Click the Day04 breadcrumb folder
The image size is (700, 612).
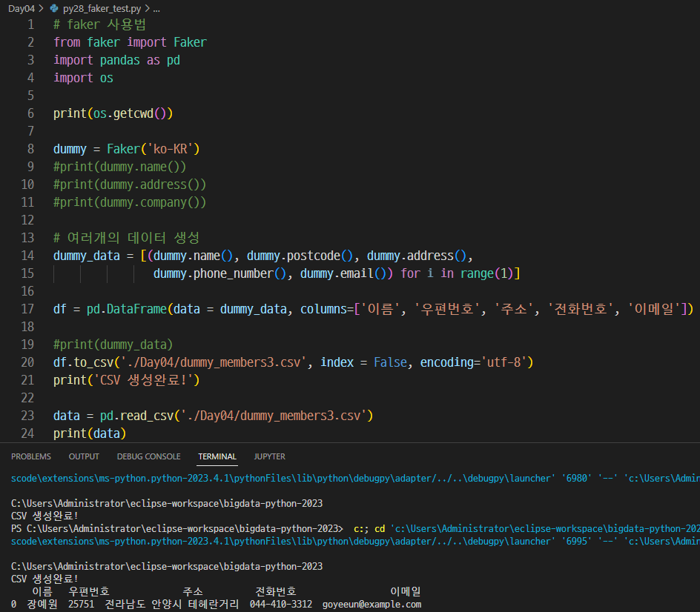pos(21,8)
